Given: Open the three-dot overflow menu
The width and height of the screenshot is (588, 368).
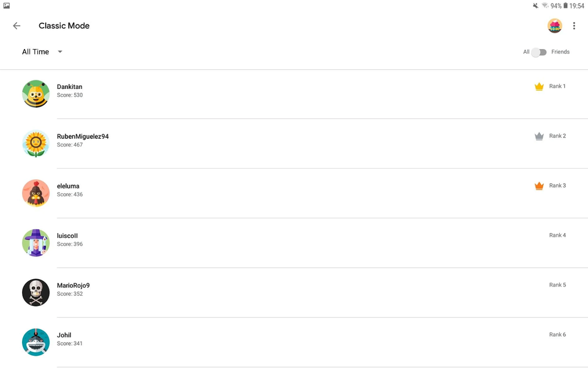Looking at the screenshot, I should [x=574, y=26].
